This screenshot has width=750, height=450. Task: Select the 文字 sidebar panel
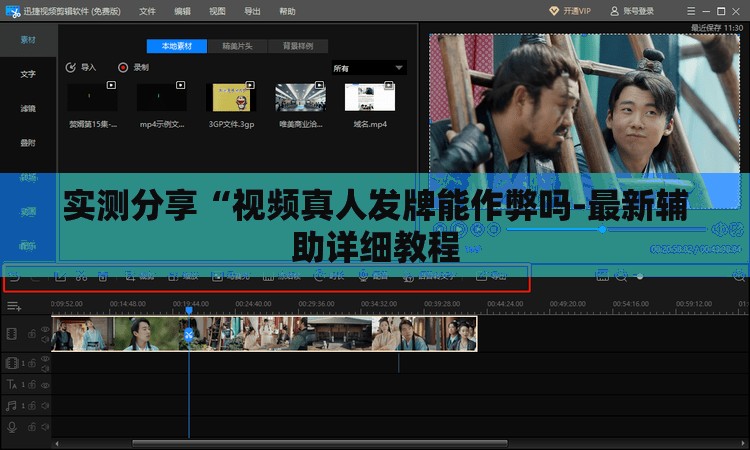click(x=28, y=74)
